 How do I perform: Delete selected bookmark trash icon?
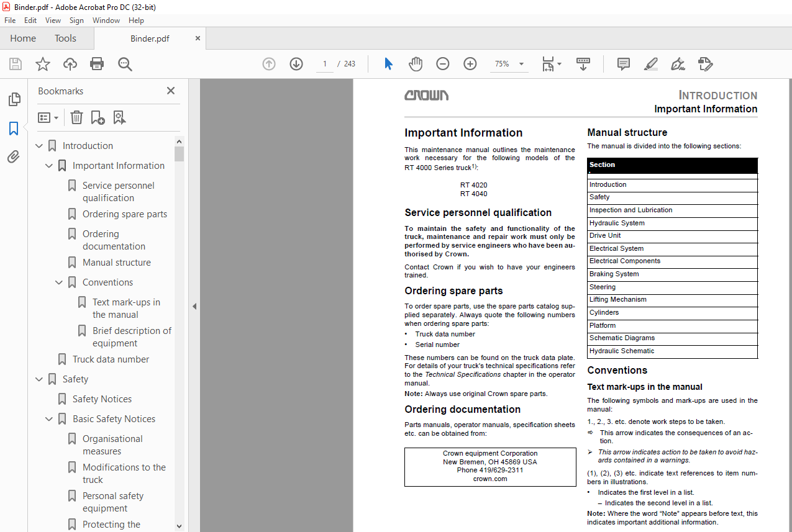76,117
